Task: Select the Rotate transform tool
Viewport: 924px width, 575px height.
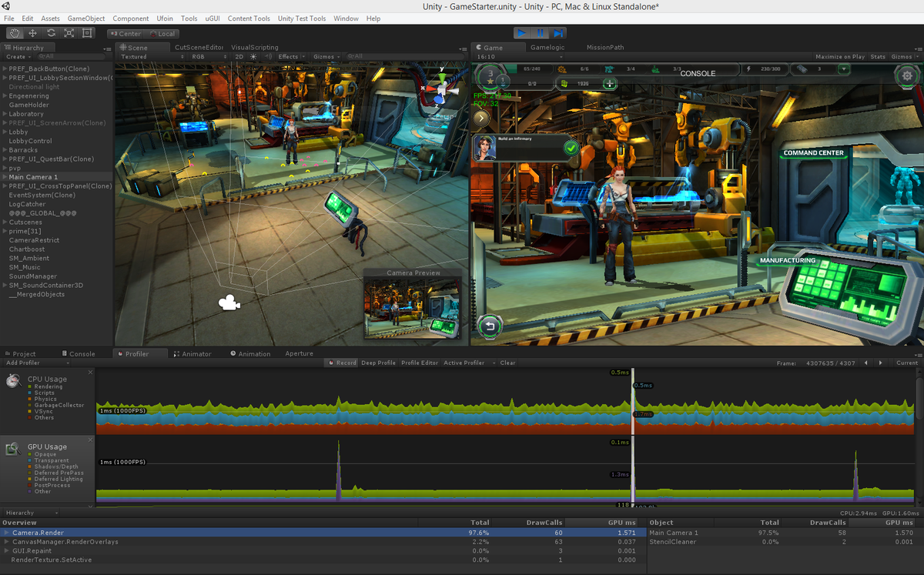Action: point(51,33)
